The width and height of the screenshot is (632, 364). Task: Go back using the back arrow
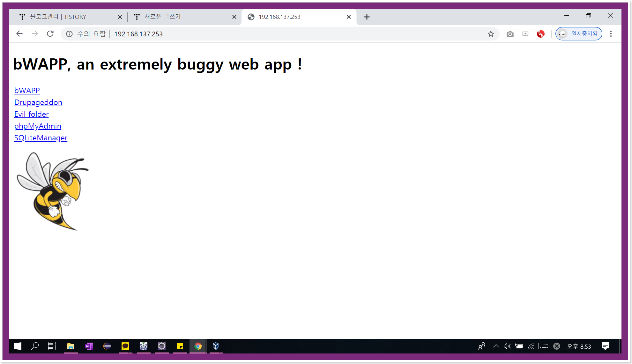(x=19, y=34)
